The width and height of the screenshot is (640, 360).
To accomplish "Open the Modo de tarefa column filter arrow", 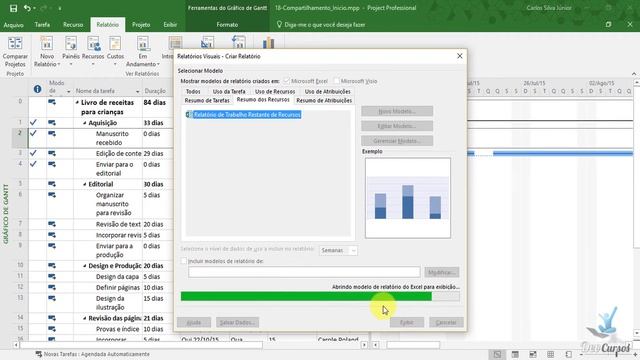I will point(69,91).
